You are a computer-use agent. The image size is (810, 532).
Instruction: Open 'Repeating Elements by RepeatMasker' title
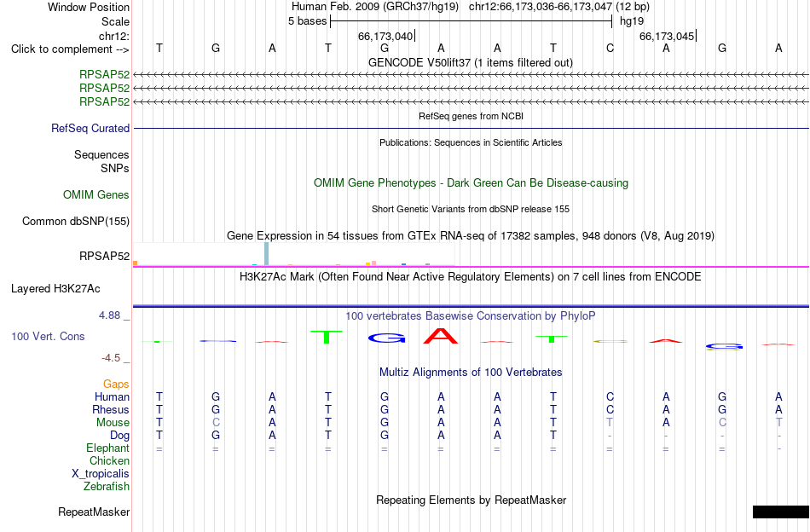[471, 500]
